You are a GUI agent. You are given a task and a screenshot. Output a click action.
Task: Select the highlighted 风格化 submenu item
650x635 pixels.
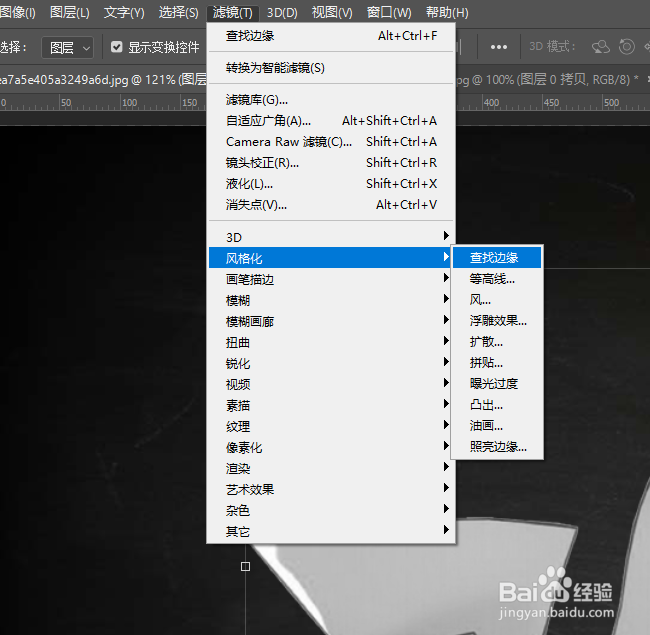330,258
